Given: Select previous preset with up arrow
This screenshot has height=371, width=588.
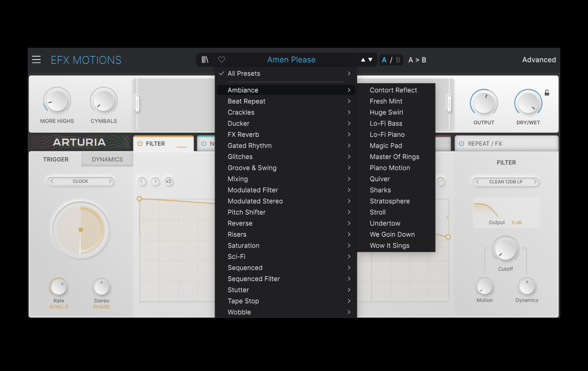Looking at the screenshot, I should (363, 60).
